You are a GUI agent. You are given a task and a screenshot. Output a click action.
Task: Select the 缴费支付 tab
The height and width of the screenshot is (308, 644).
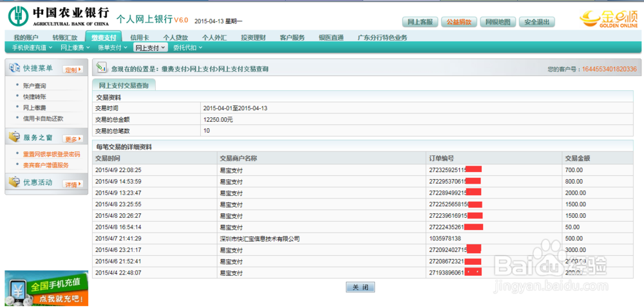pyautogui.click(x=104, y=37)
